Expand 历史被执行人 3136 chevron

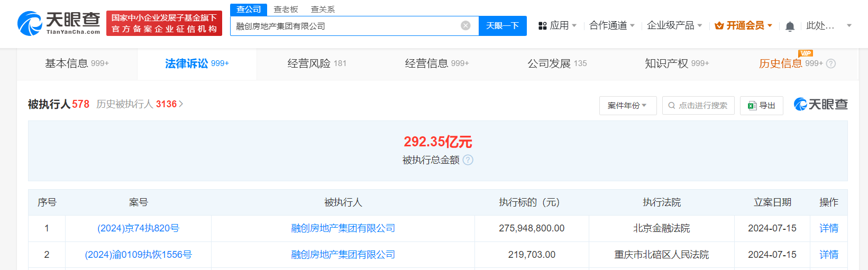point(181,104)
